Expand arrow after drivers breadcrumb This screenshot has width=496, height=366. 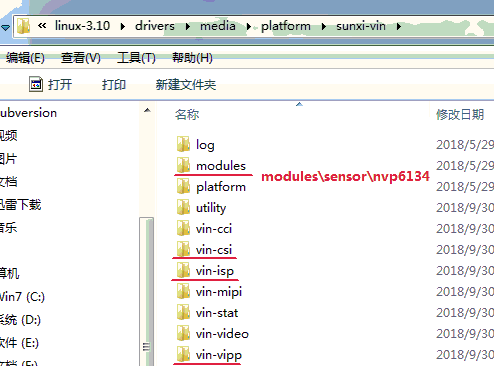(x=188, y=26)
